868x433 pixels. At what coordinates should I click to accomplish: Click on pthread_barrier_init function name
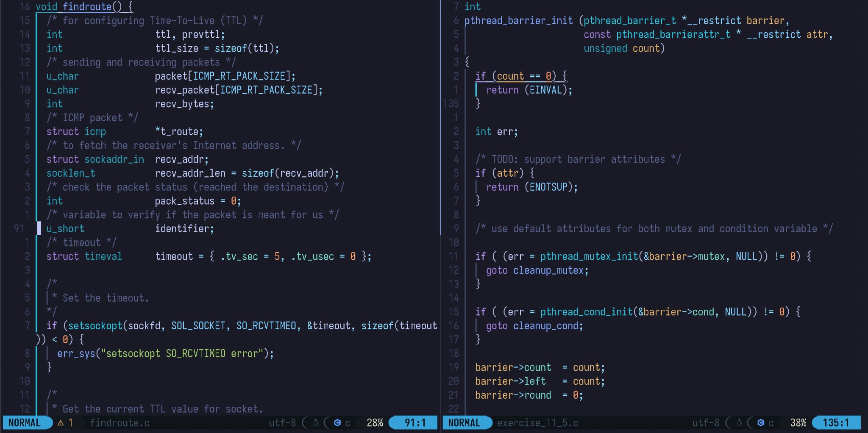(x=518, y=21)
